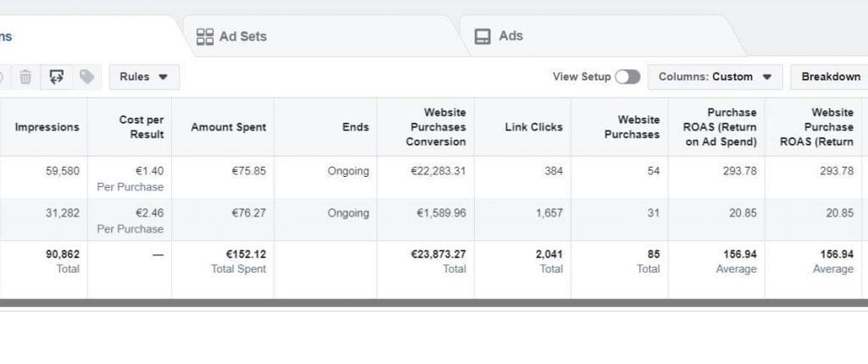
Task: Toggle the View Setup switch
Action: pyautogui.click(x=627, y=77)
